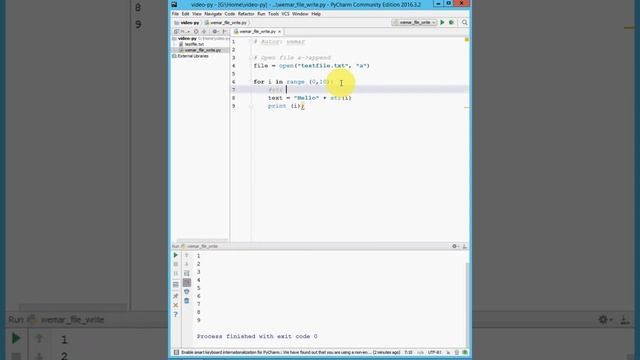Click the line separator in the status bar

420,352
